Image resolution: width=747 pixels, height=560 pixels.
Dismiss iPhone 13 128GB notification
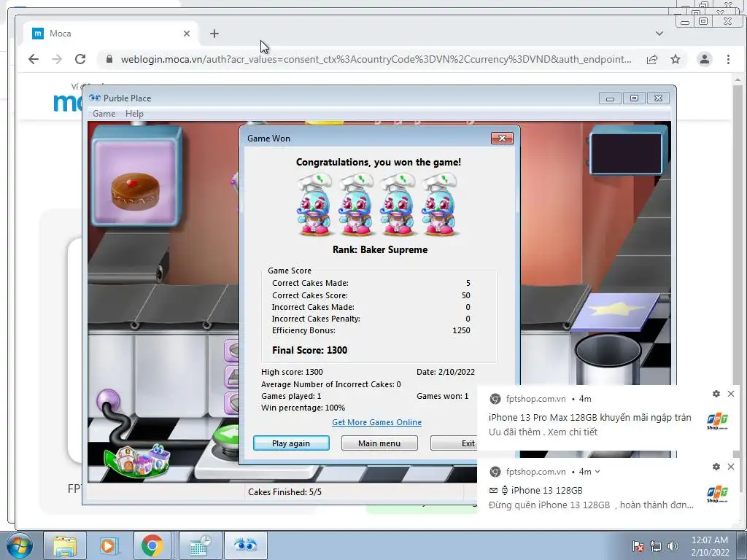click(731, 467)
